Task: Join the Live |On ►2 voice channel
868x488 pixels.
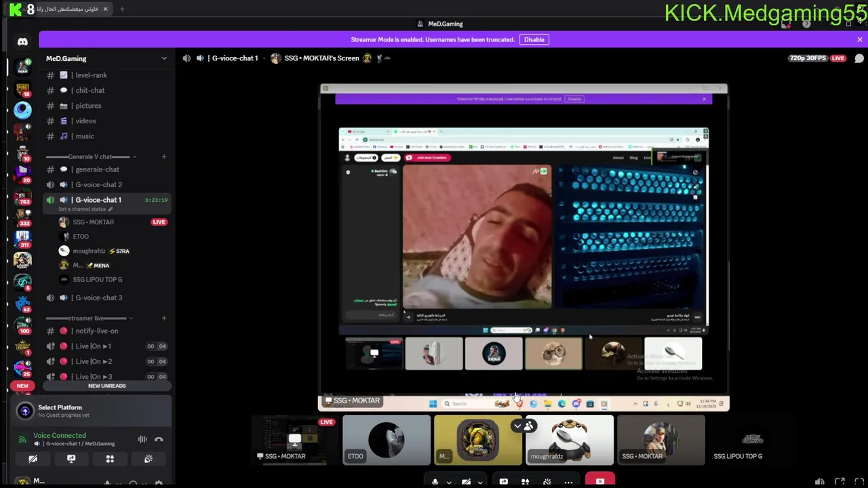Action: tap(106, 361)
